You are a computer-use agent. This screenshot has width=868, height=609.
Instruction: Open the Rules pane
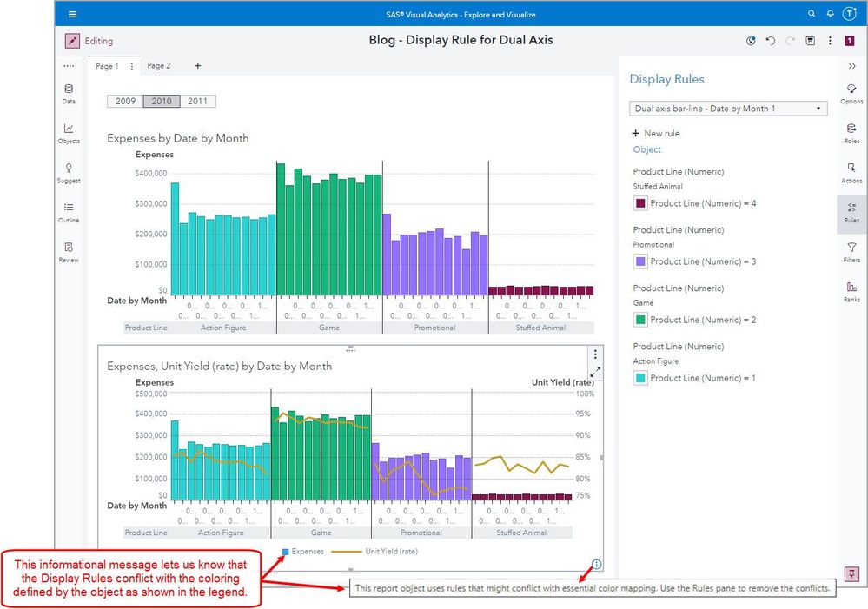click(851, 213)
